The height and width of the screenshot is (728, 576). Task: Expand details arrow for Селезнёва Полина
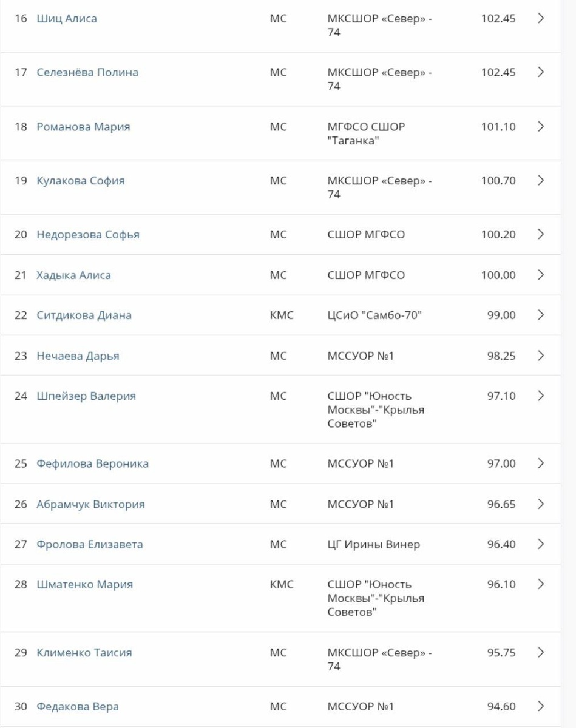click(541, 72)
